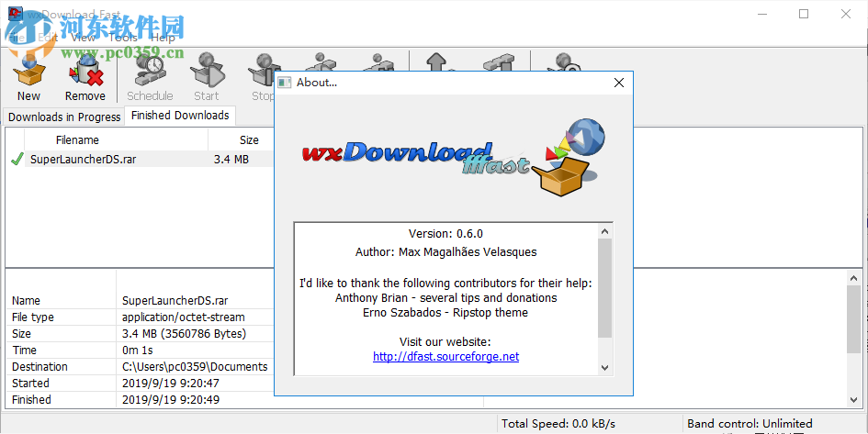
Task: Click the New download toolbar icon
Action: tap(28, 71)
